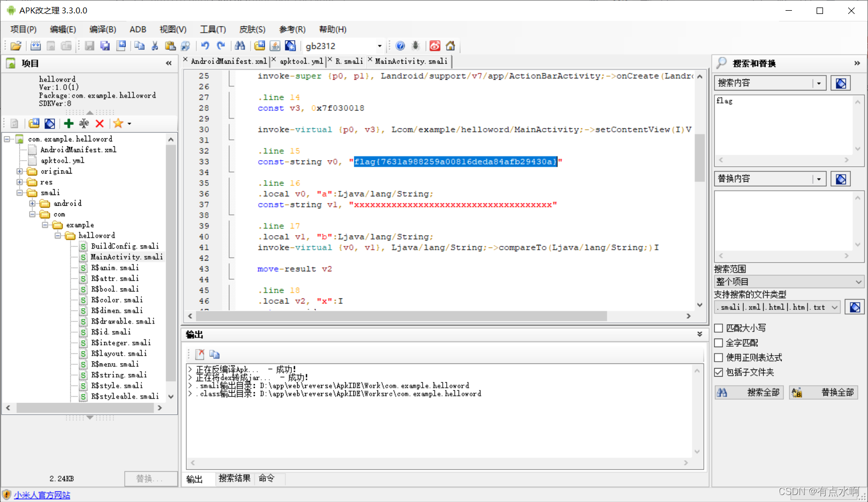Click the decompile calendar-like toolbar icon
Image resolution: width=868 pixels, height=502 pixels.
point(35,46)
